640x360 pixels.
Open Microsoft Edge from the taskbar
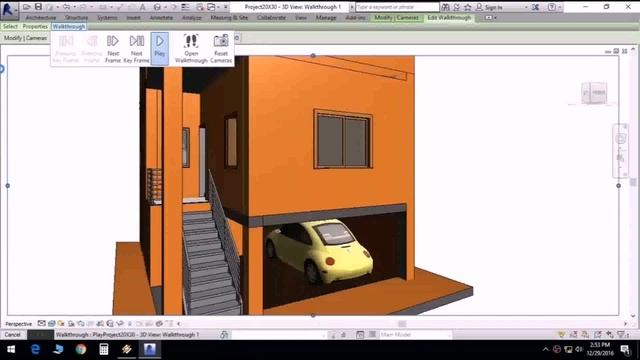36,349
